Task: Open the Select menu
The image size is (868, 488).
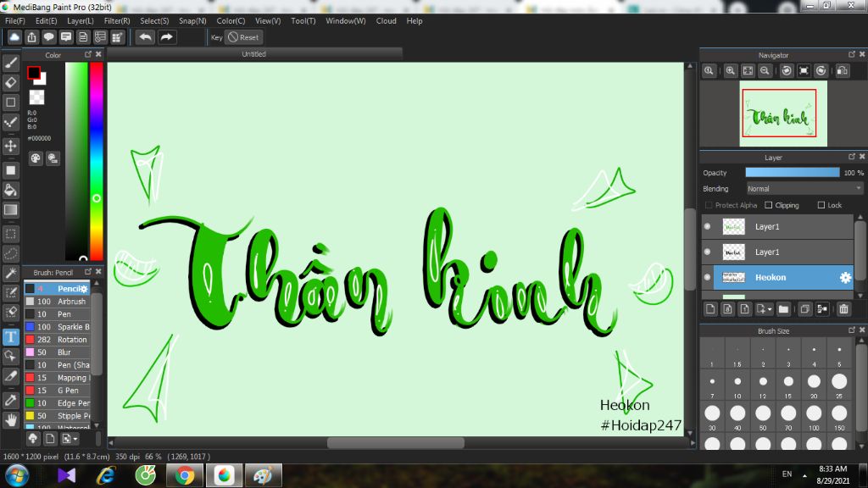Action: 154,21
